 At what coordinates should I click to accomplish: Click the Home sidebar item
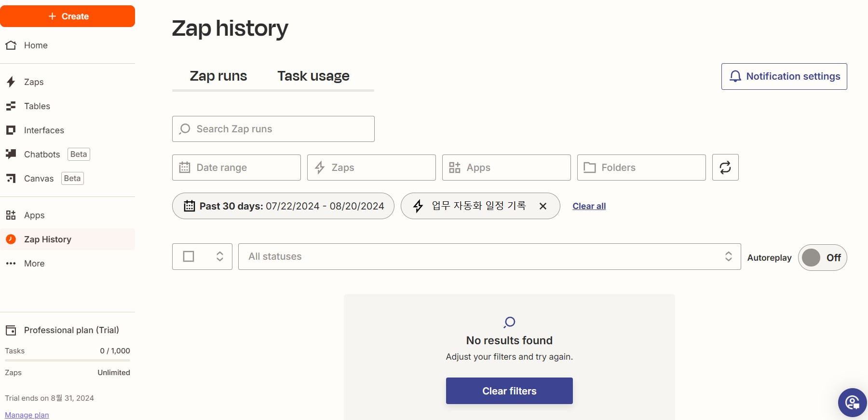coord(68,45)
